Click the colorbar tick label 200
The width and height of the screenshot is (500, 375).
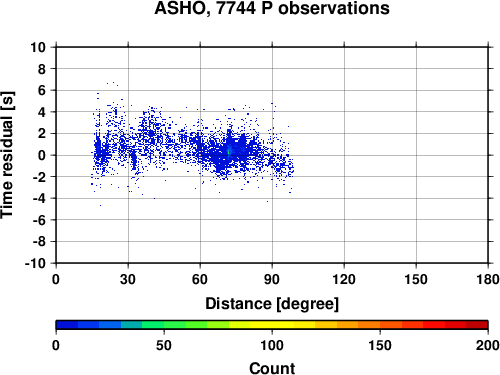(488, 345)
